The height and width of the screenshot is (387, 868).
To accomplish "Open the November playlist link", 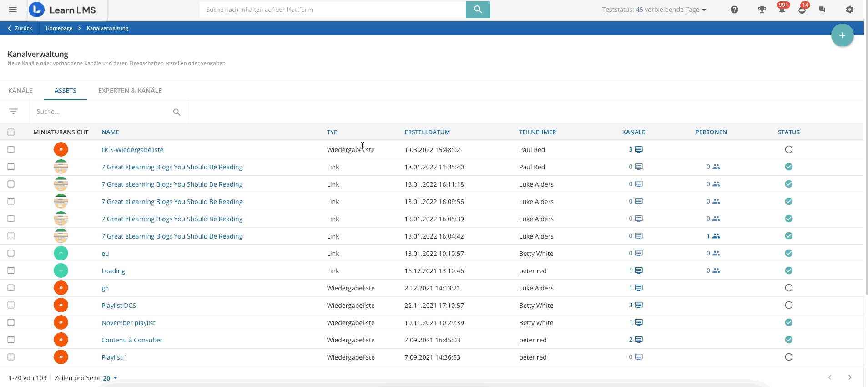I will [128, 323].
